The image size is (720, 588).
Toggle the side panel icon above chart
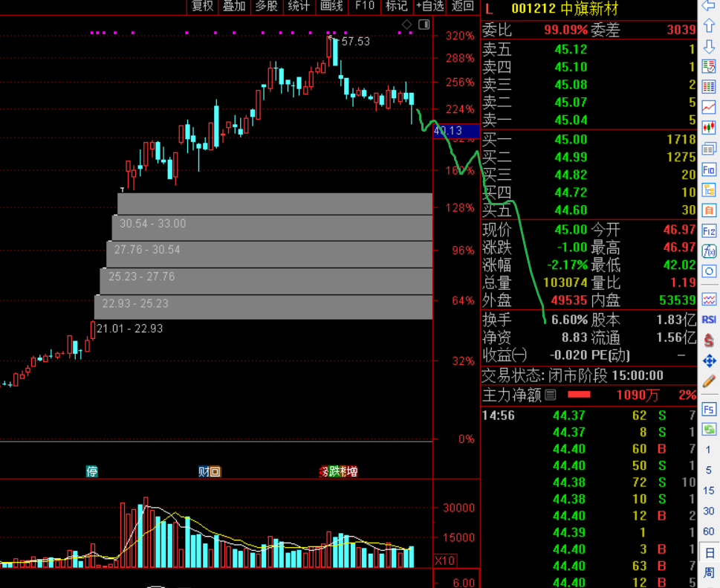[424, 25]
